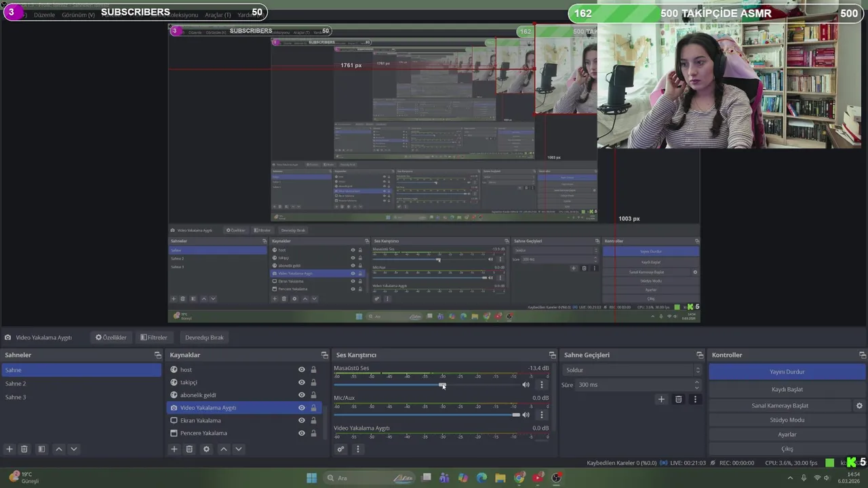Open Ayarlar in the Kontroller panel
Image resolution: width=868 pixels, height=488 pixels.
coord(787,434)
